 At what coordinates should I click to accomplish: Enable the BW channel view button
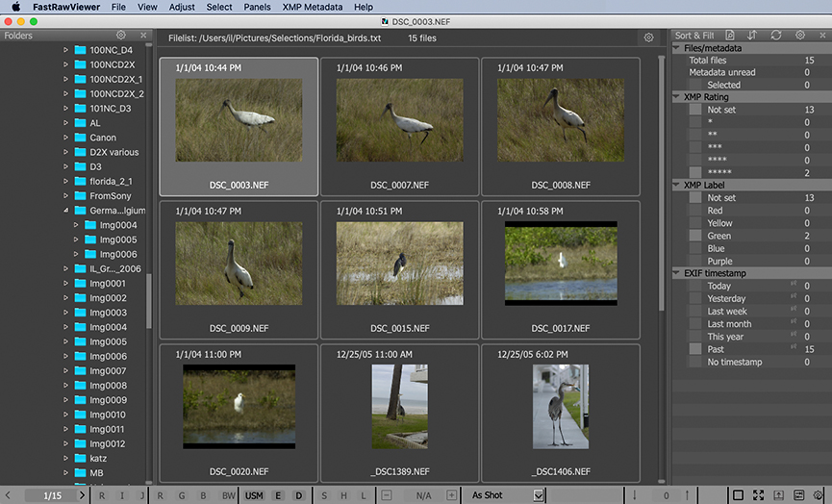tap(228, 495)
